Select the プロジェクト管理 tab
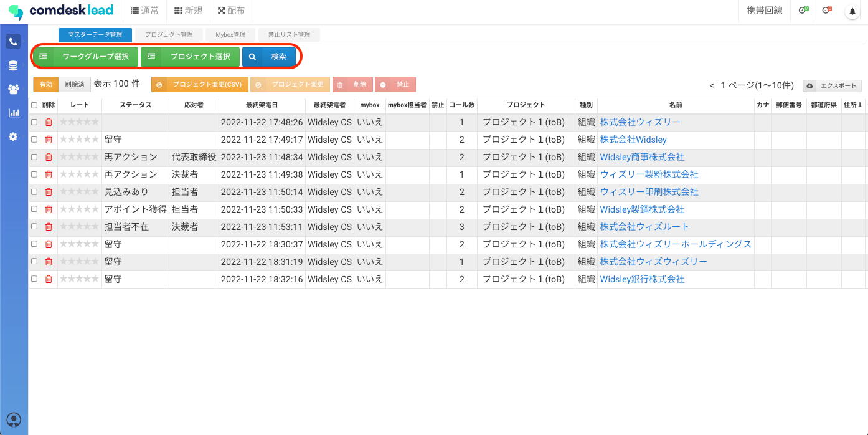The image size is (868, 435). (x=169, y=35)
